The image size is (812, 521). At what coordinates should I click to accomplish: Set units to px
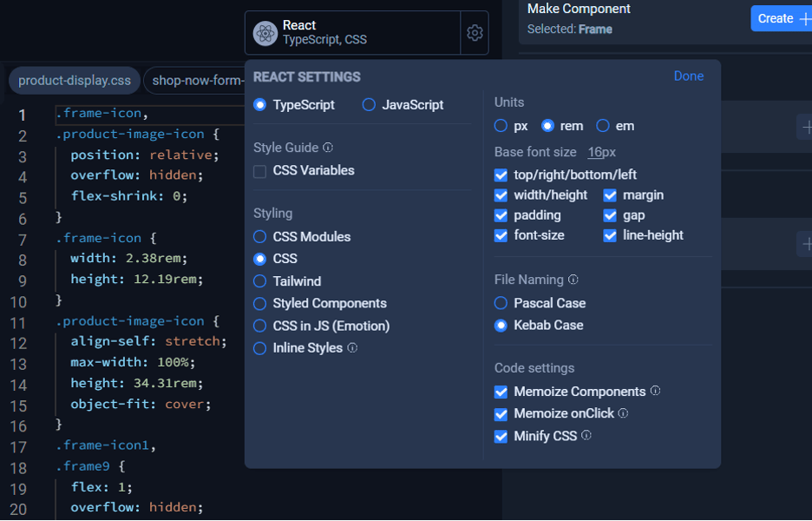click(x=511, y=126)
